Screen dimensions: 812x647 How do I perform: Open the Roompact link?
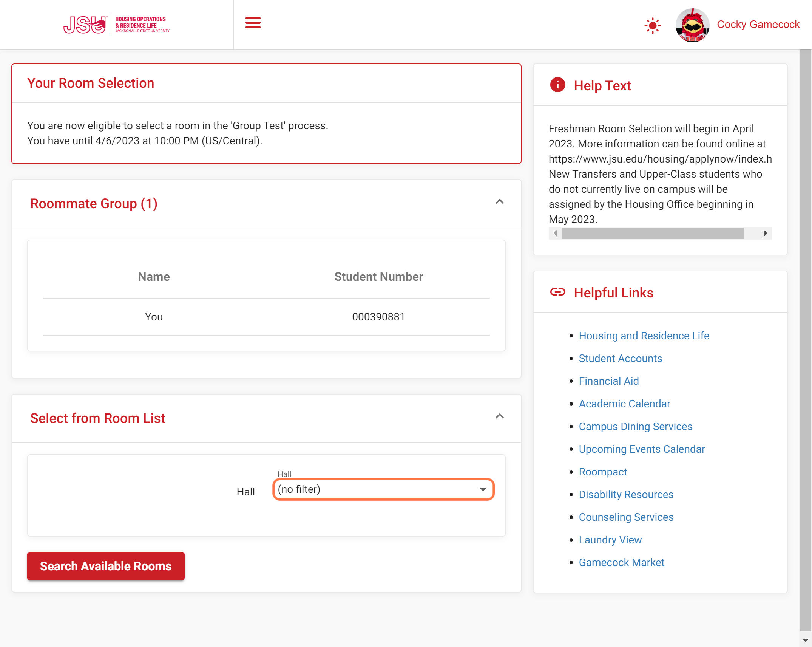603,472
